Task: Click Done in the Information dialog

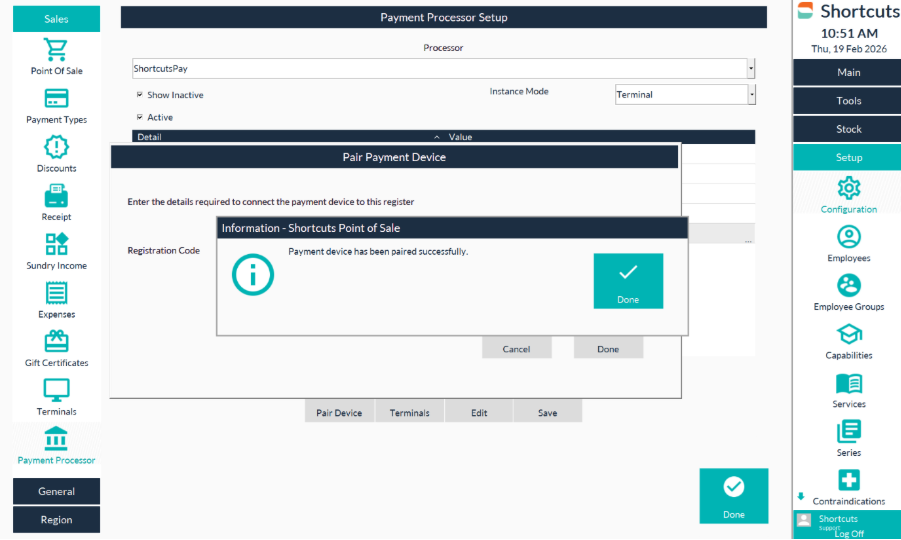Action: (627, 280)
